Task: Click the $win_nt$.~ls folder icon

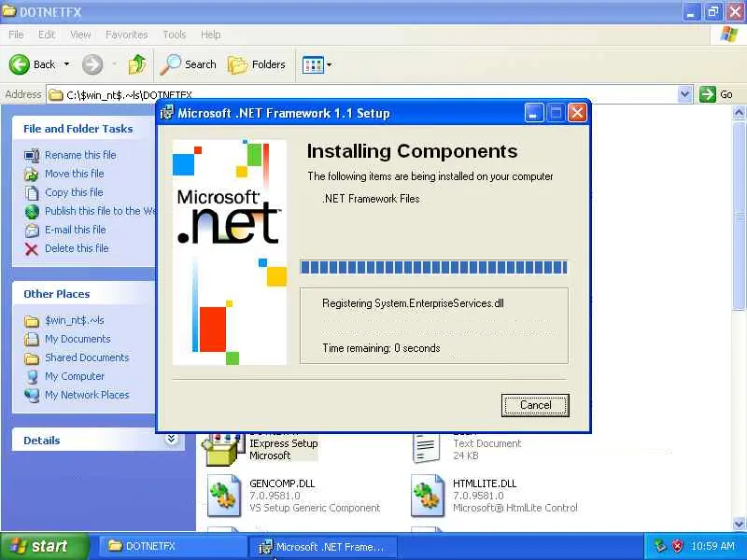Action: 32,321
